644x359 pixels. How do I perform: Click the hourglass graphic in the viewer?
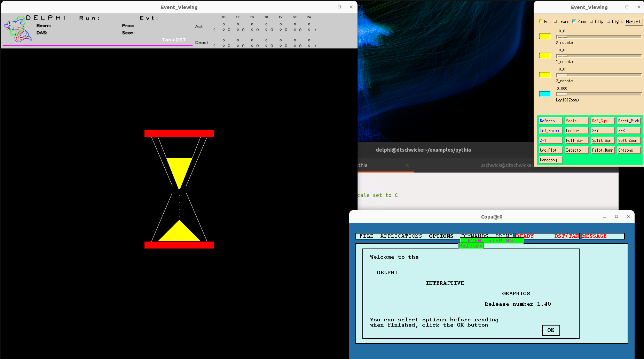click(179, 189)
